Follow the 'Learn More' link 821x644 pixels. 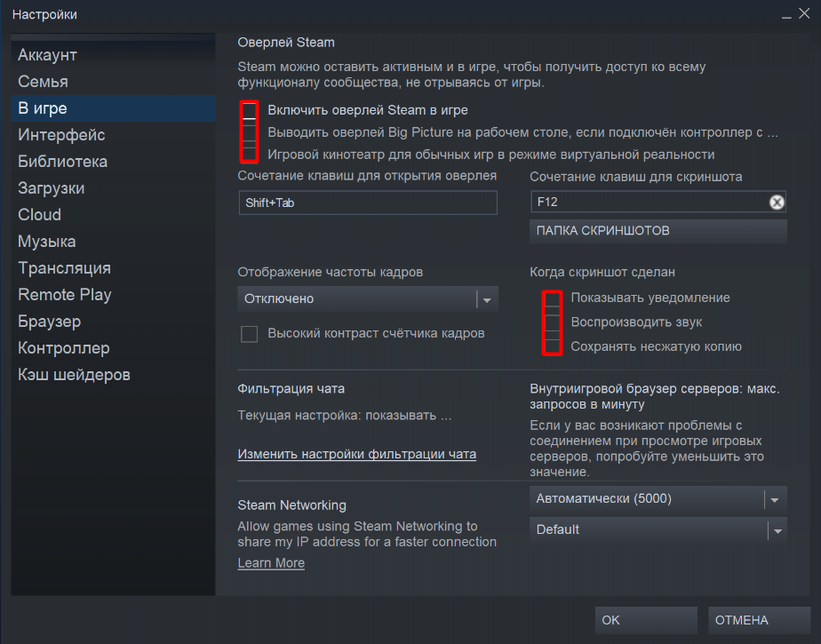pyautogui.click(x=271, y=563)
